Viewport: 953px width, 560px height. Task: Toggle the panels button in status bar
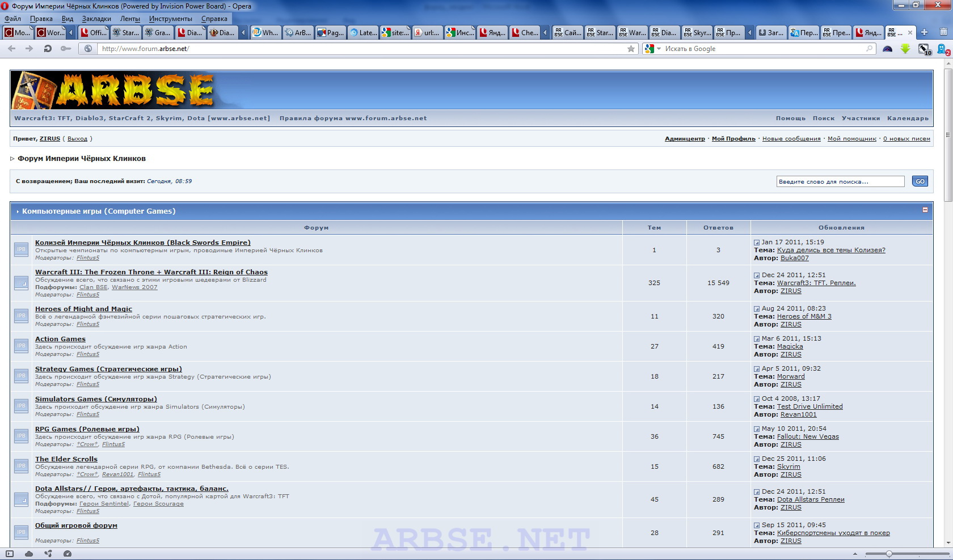pos(10,554)
